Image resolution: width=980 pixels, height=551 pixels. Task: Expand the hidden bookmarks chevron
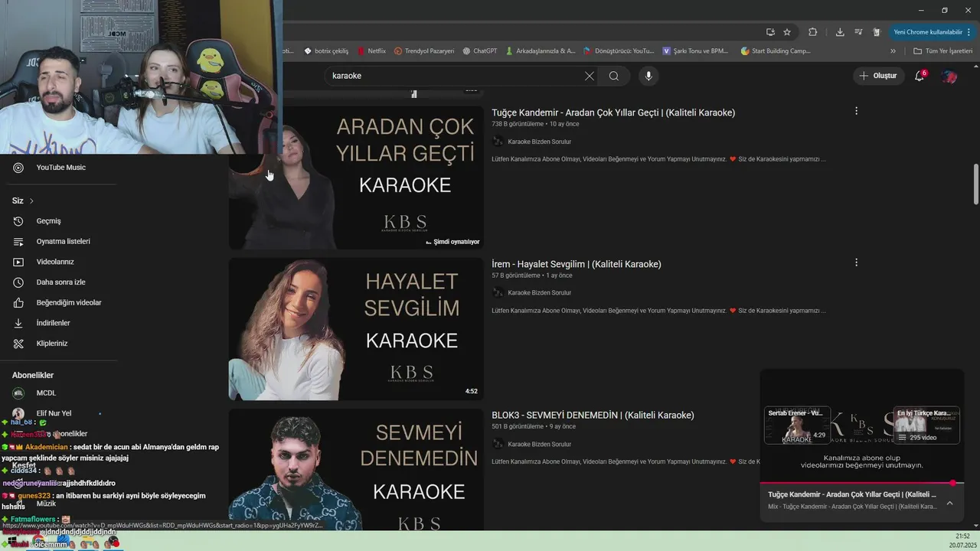click(x=893, y=51)
